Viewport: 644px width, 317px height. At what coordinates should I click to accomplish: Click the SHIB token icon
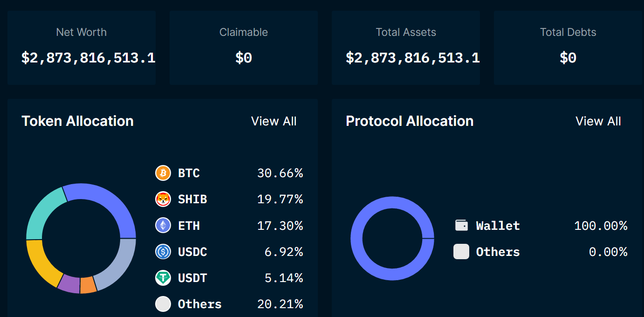[163, 199]
